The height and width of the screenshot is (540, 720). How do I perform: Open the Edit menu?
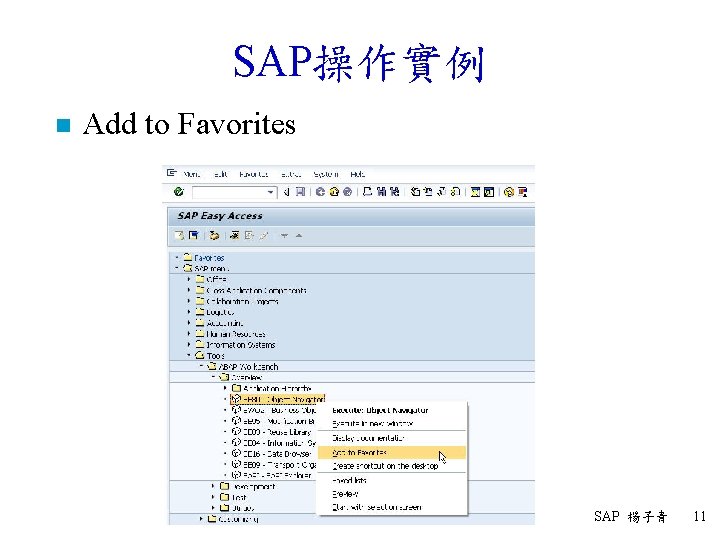click(x=221, y=174)
